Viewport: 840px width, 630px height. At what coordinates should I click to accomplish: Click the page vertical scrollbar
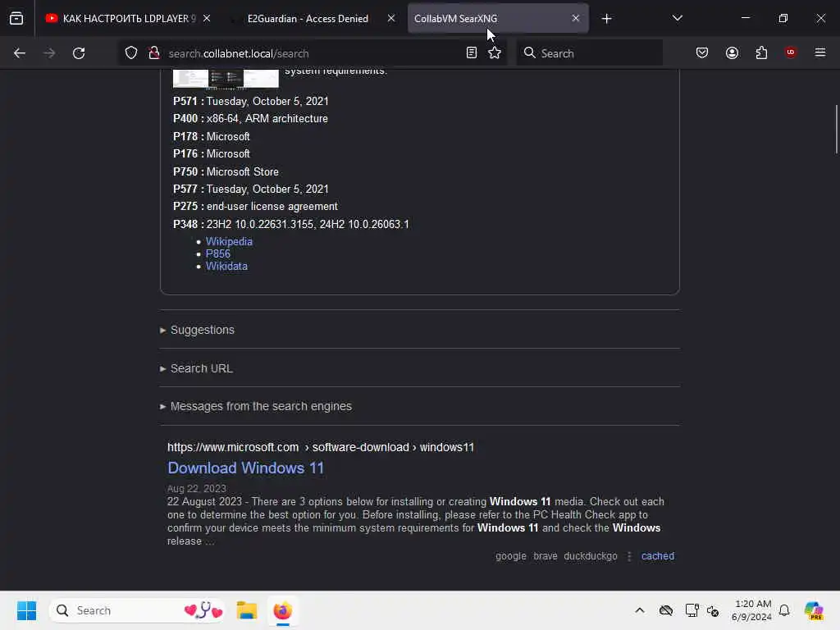[836, 129]
